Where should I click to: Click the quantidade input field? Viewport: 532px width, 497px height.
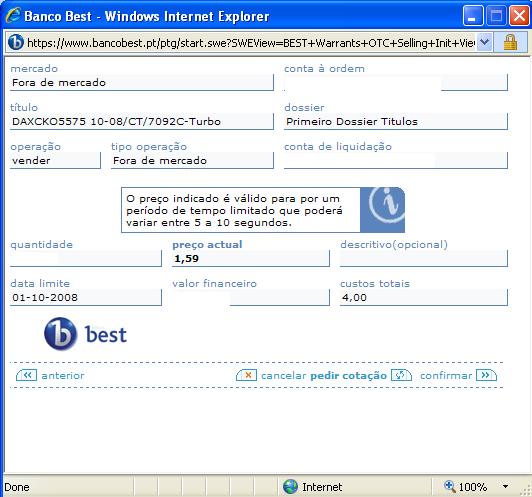[86, 259]
